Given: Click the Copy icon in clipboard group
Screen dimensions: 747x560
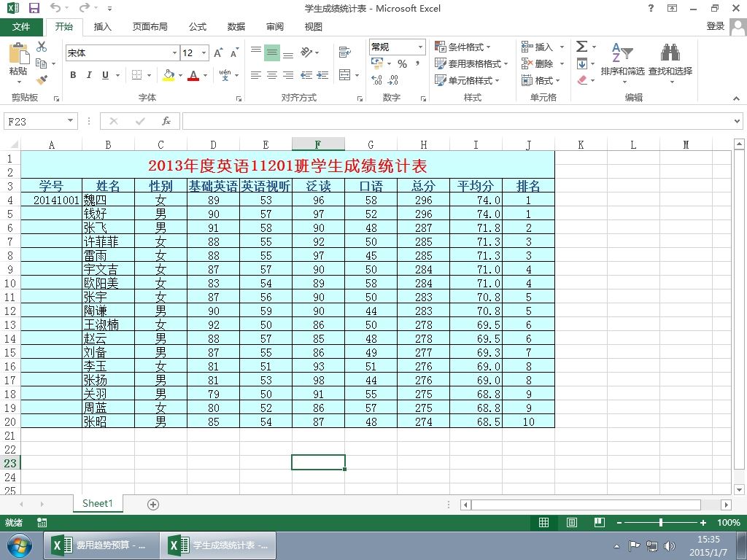Looking at the screenshot, I should coord(42,63).
